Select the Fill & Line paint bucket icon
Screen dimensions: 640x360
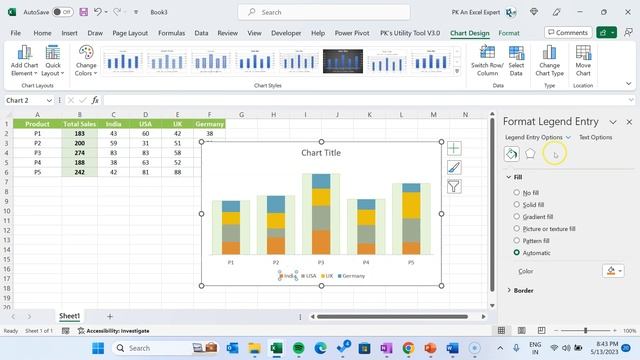[x=511, y=153]
